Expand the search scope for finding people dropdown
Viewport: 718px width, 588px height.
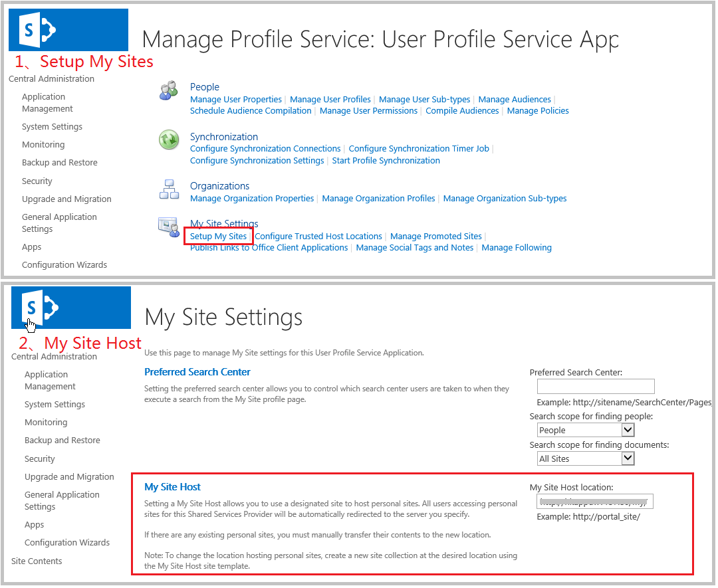(x=586, y=430)
